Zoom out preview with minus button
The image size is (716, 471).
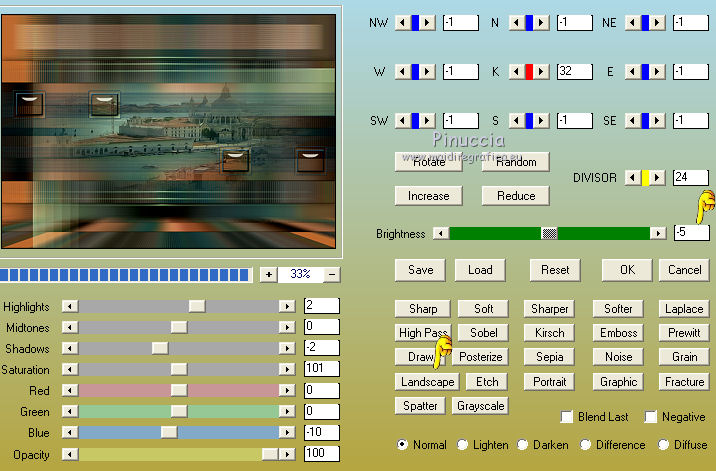coord(332,275)
